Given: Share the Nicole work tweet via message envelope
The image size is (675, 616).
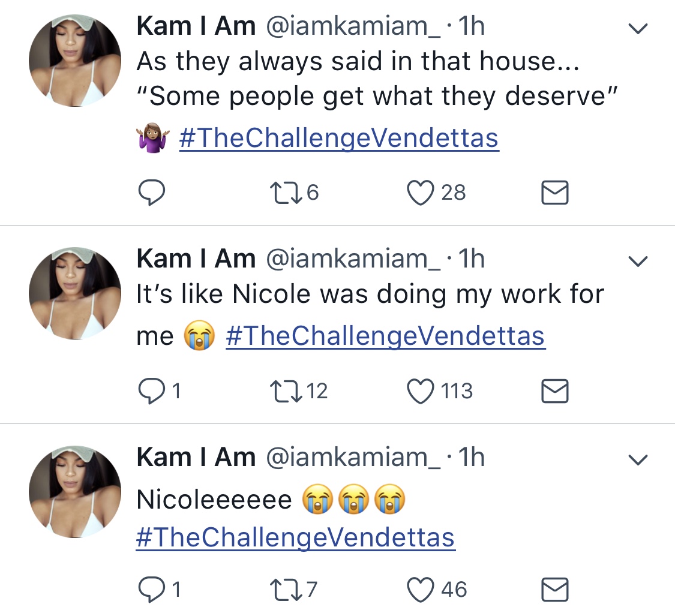Looking at the screenshot, I should coord(554,391).
